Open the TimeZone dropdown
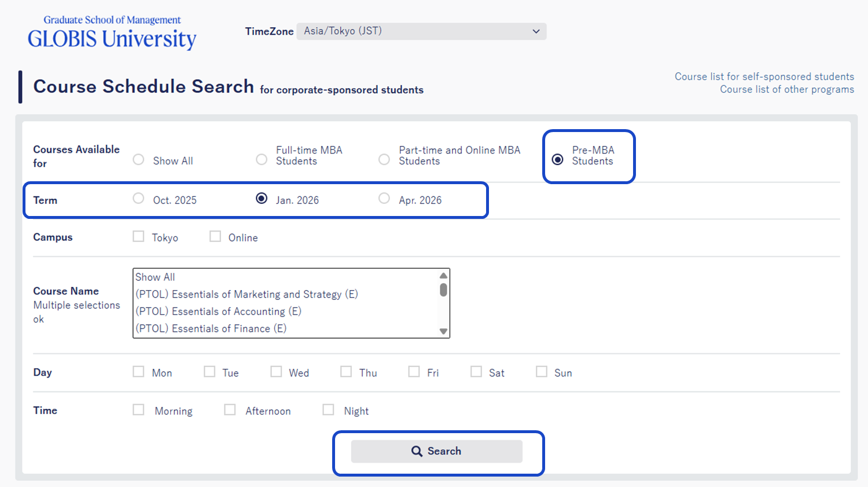The image size is (868, 487). click(421, 31)
